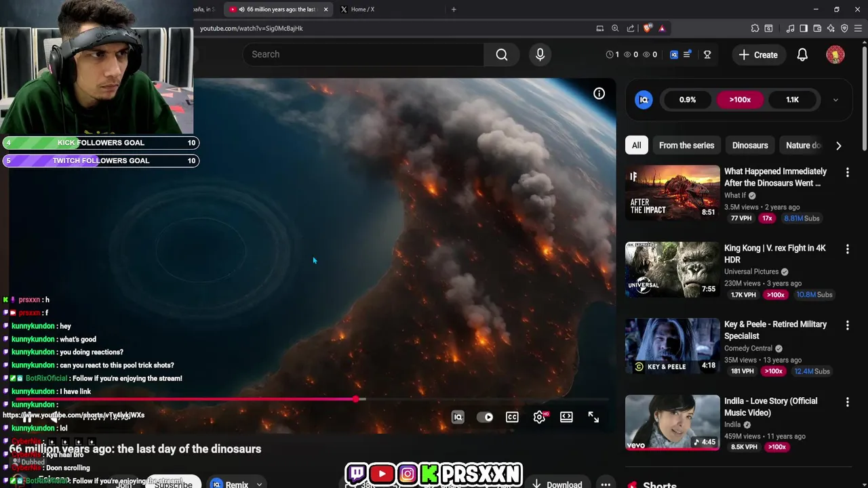Open options menu for King Kong video
Image resolution: width=868 pixels, height=488 pixels.
point(847,249)
